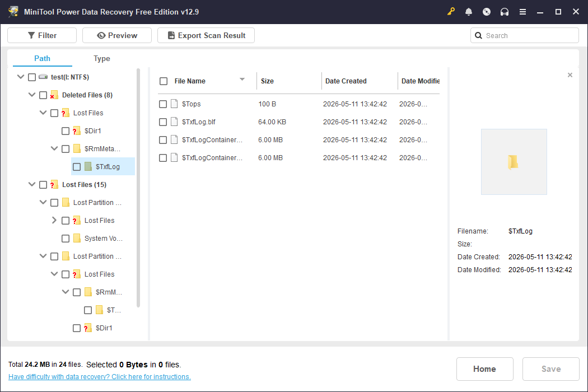588x392 pixels.
Task: Collapse the $RmM... node
Action: coord(66,291)
